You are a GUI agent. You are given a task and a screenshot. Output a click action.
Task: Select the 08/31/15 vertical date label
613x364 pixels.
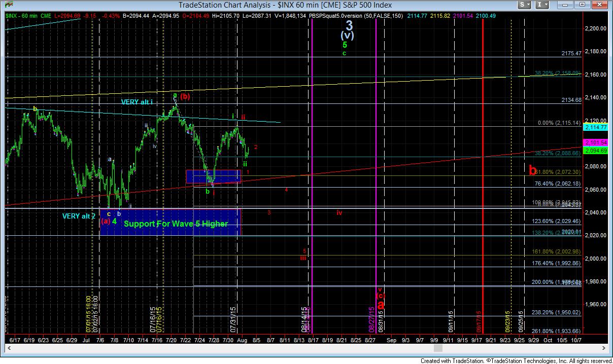[x=380, y=322]
